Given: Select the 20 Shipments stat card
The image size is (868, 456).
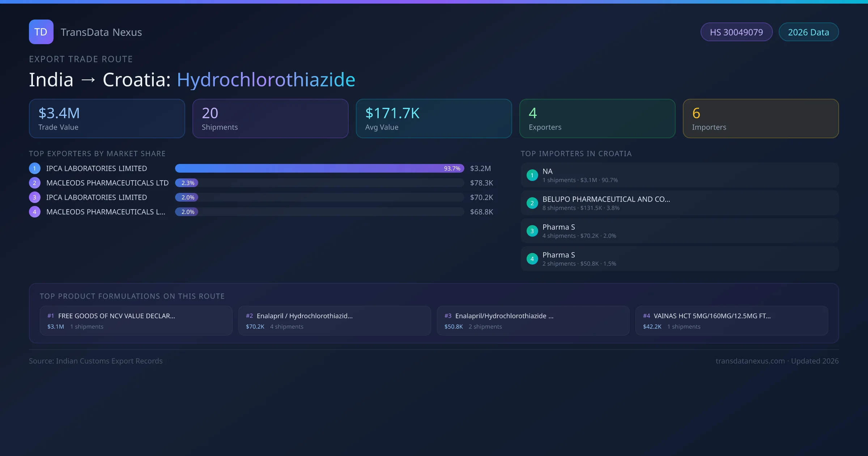Looking at the screenshot, I should click(270, 118).
